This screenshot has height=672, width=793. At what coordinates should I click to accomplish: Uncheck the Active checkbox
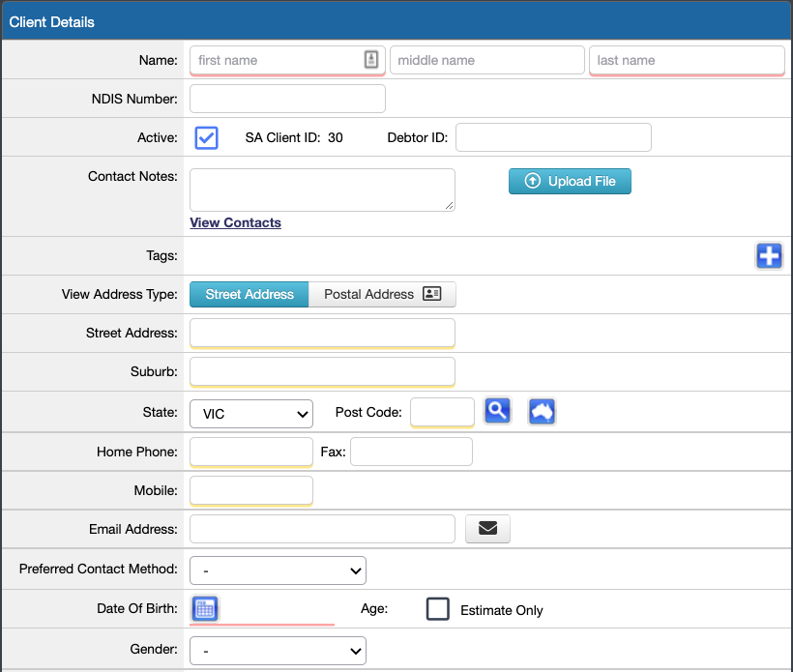206,137
